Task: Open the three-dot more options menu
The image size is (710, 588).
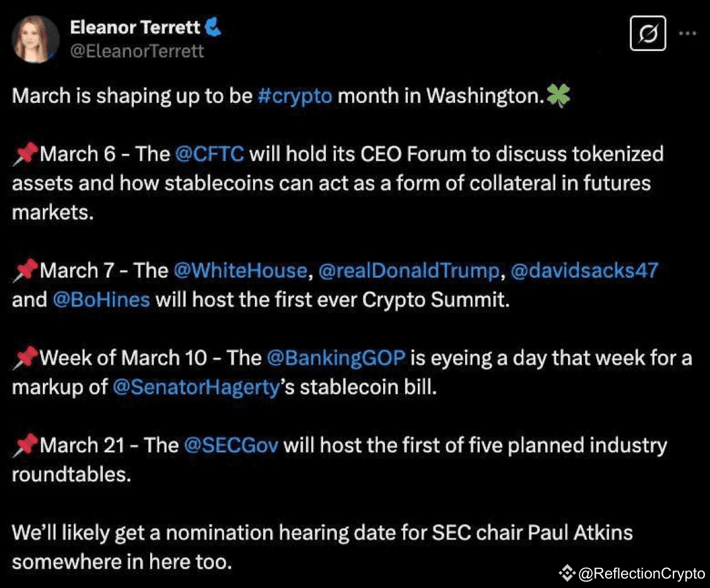Action: pyautogui.click(x=689, y=32)
